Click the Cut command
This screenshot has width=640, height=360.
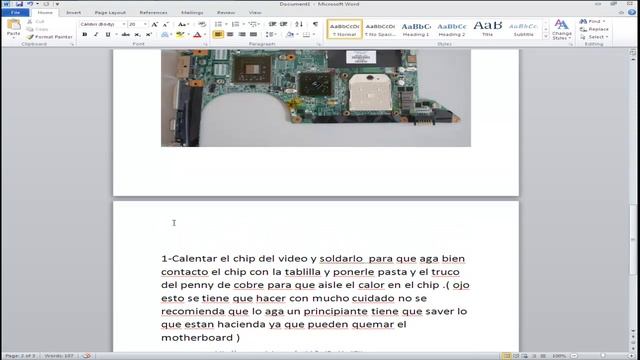36,21
